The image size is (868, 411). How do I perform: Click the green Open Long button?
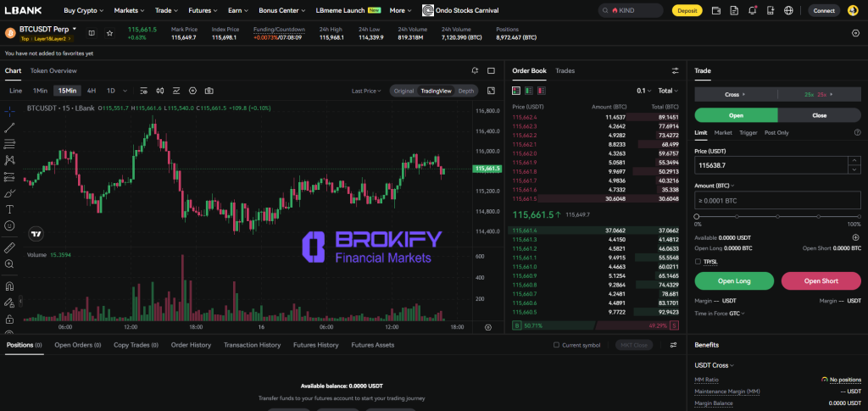click(x=734, y=280)
